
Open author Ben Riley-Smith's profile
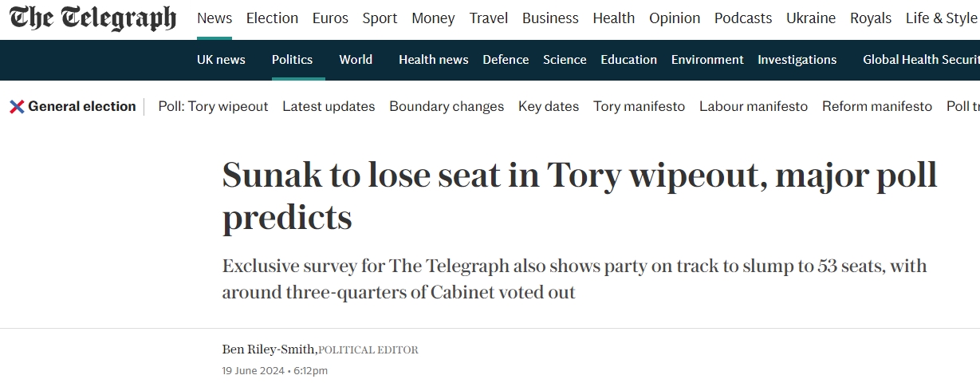pos(269,349)
